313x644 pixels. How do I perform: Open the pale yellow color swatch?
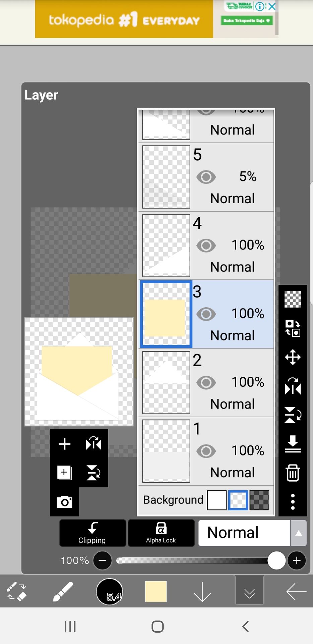coord(155,592)
